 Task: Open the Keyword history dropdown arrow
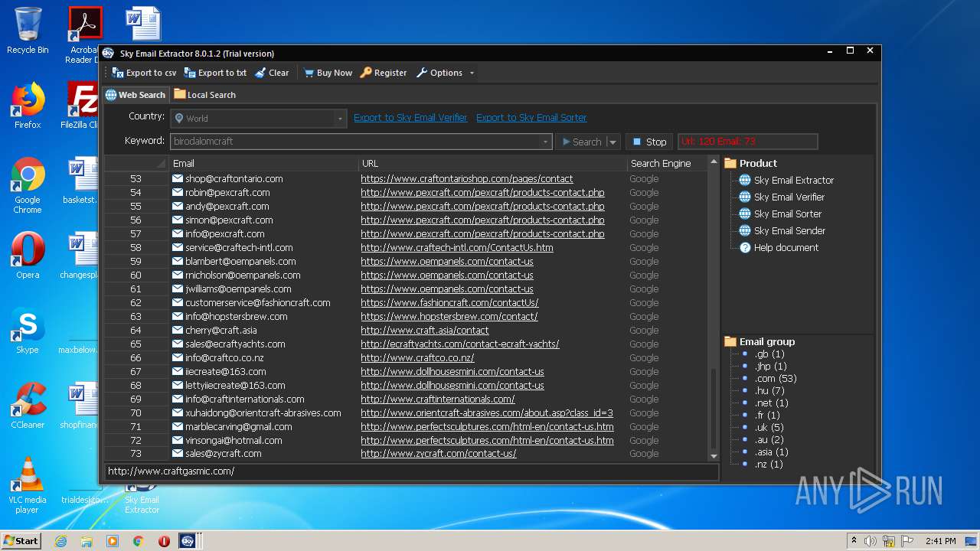(x=545, y=142)
